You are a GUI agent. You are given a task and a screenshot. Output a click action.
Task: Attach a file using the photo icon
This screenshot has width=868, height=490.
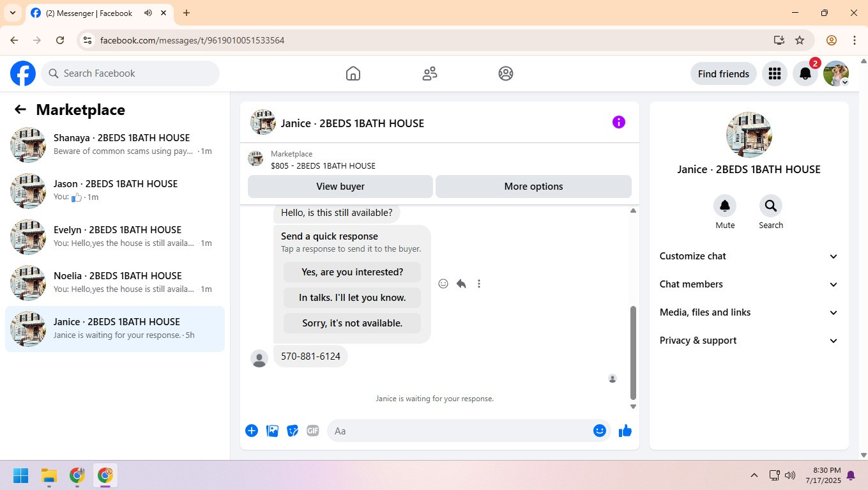[272, 431]
